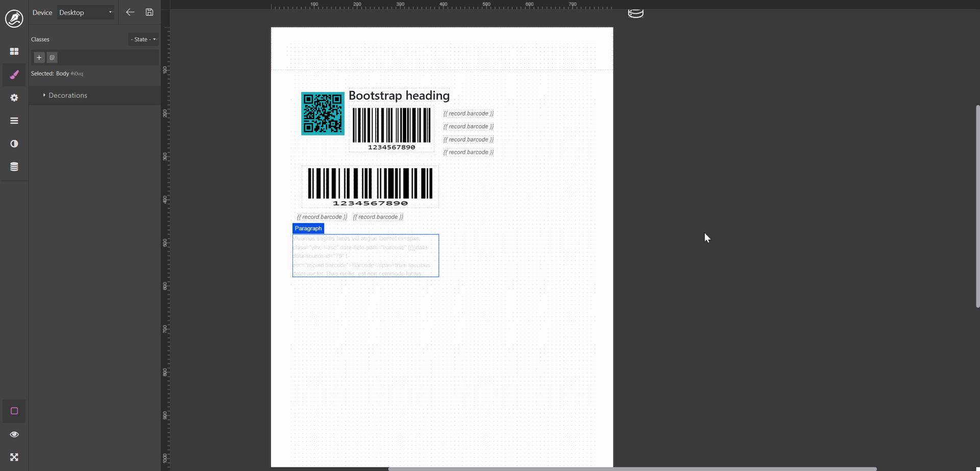Select the paintbrush style manager icon
The image size is (980, 471).
coord(14,75)
